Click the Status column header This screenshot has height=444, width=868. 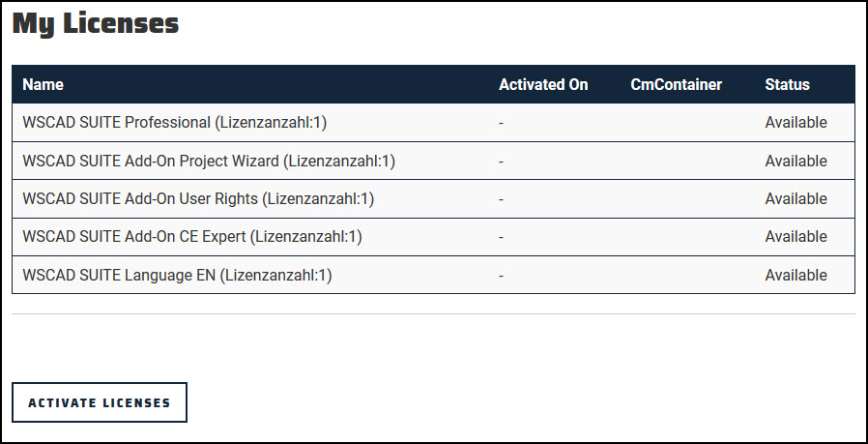coord(787,84)
